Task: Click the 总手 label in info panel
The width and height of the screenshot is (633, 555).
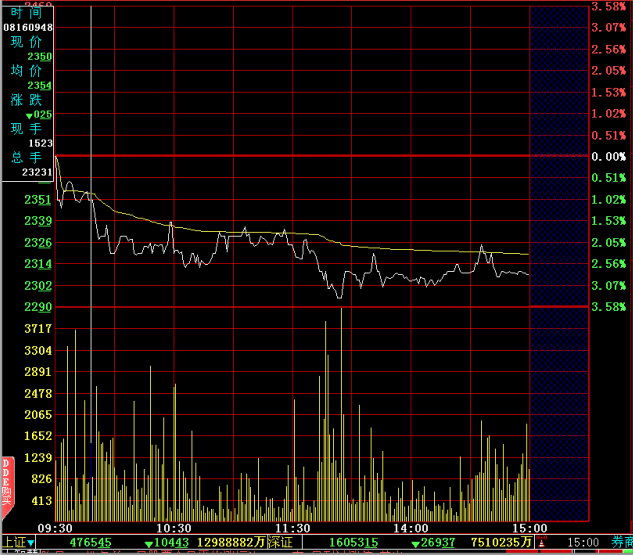Action: [27, 158]
